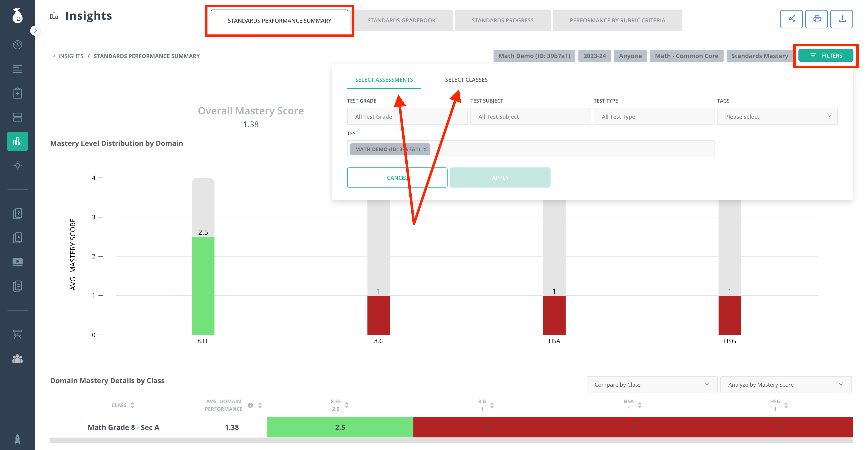This screenshot has height=450, width=868.
Task: Click the Math Grade 8 - Sec A row
Action: [452, 427]
